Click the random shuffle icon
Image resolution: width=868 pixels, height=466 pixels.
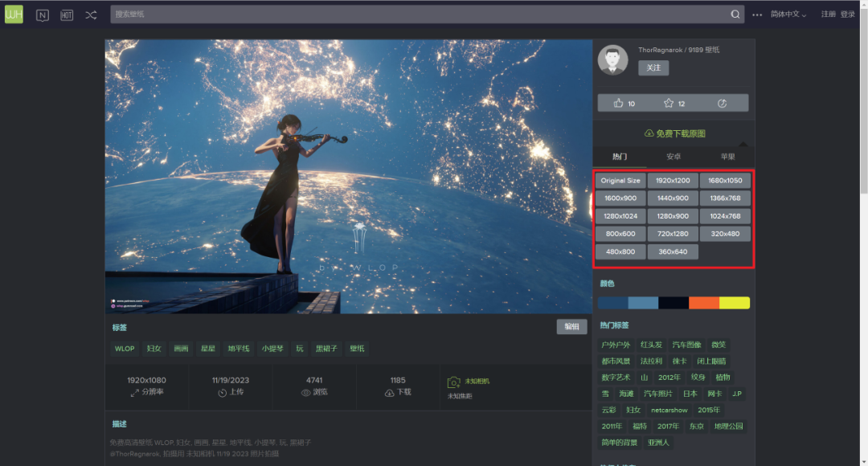point(91,15)
